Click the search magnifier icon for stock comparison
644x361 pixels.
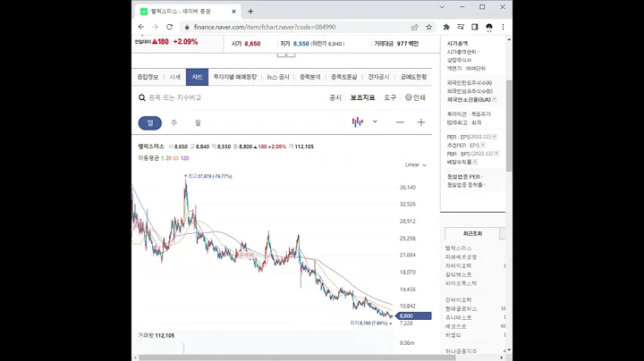141,97
